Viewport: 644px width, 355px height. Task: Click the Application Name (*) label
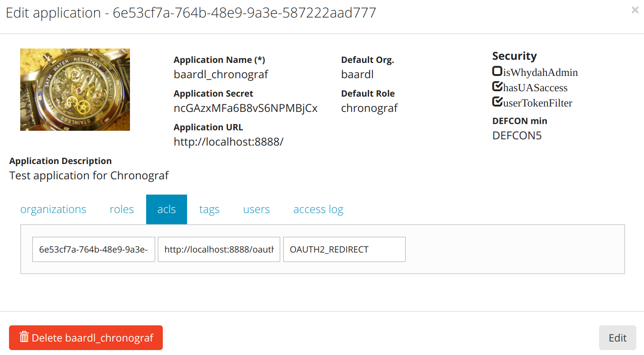(219, 60)
